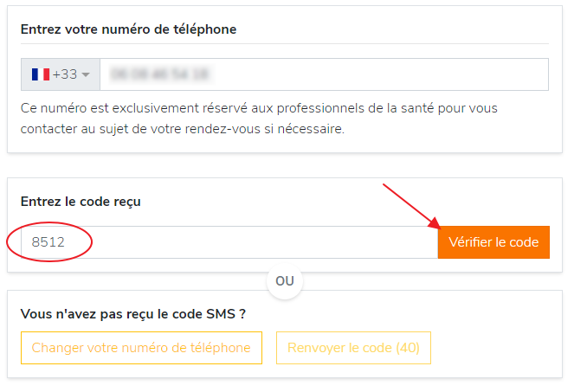
Task: Click the blurred phone number digits
Action: click(160, 74)
